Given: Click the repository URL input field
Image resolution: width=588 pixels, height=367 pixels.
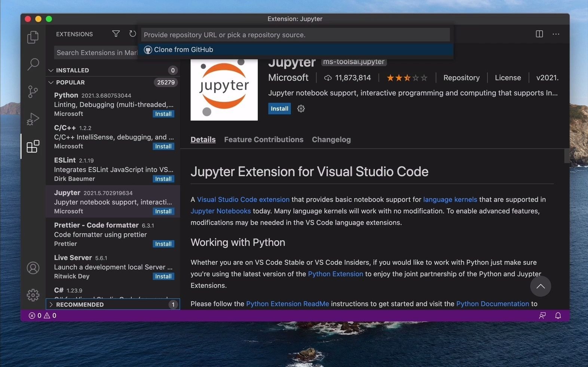Looking at the screenshot, I should coord(295,35).
